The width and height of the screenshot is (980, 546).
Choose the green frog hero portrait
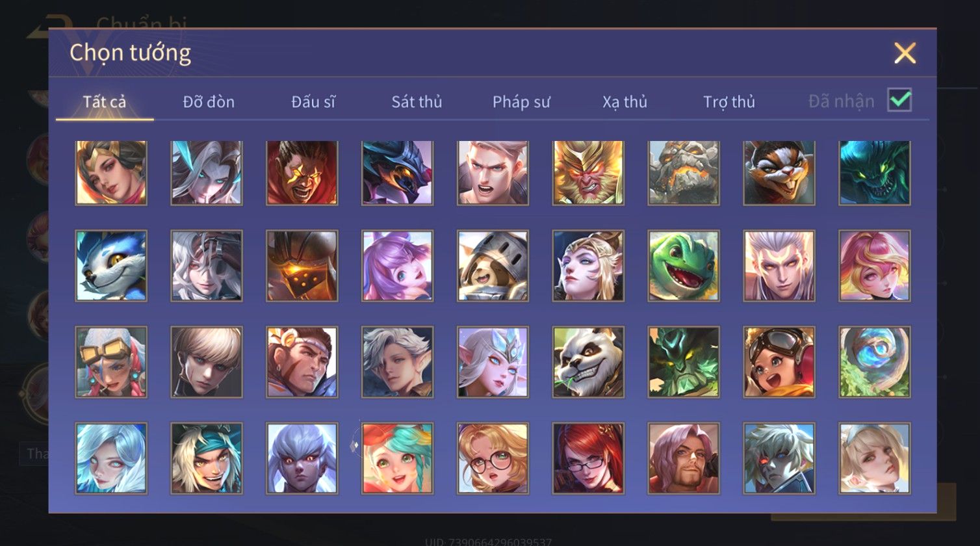coord(684,266)
